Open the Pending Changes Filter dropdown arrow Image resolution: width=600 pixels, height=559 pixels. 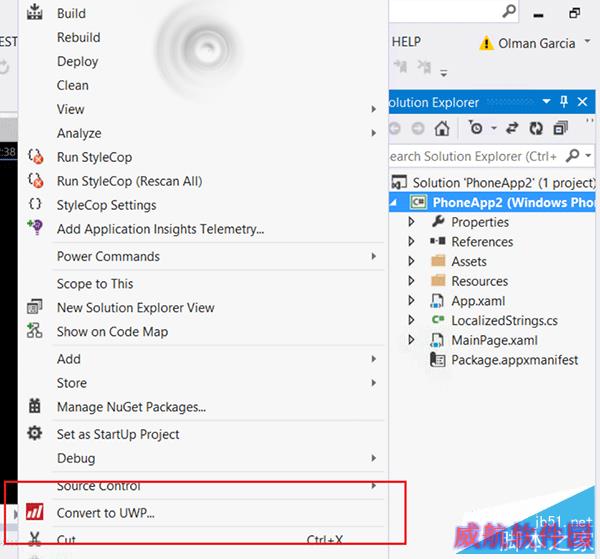pos(494,128)
